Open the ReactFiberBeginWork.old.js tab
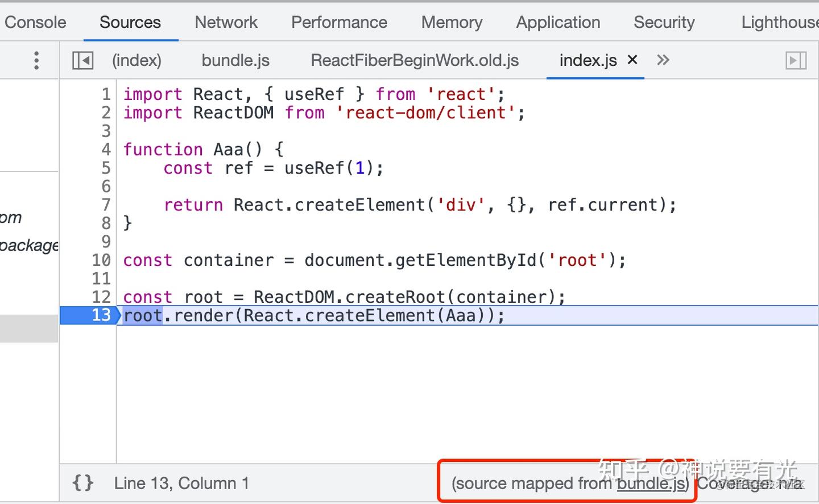Image resolution: width=819 pixels, height=504 pixels. point(414,60)
